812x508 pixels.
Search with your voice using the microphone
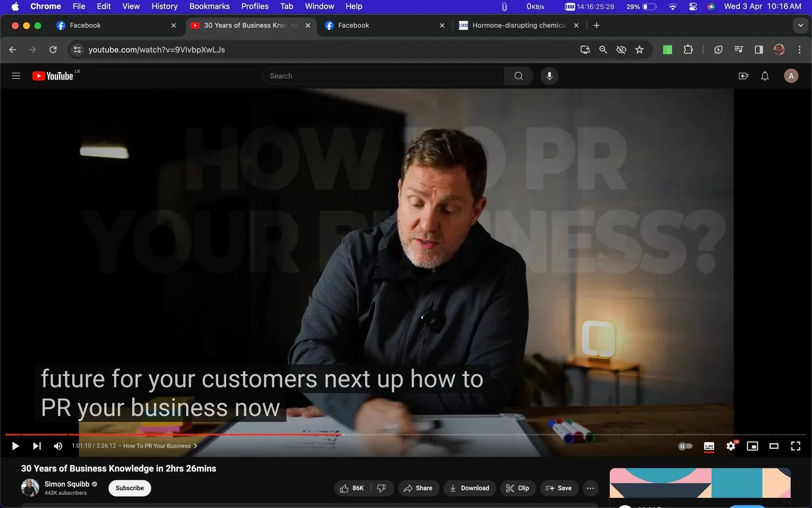click(x=549, y=76)
